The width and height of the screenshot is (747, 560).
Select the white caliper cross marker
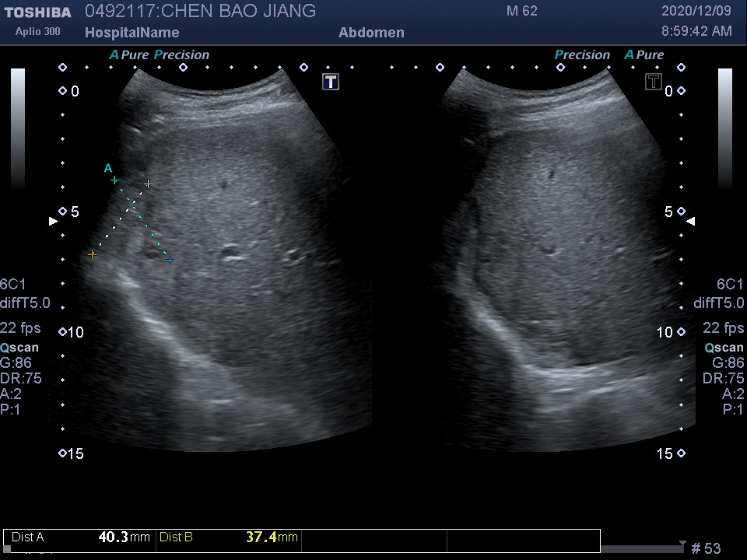148,184
